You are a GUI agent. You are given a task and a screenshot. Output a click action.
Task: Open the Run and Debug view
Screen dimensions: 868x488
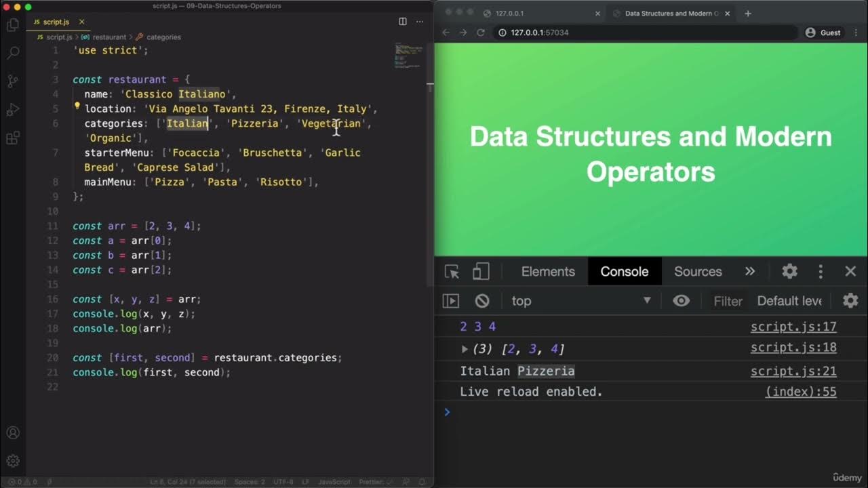(13, 110)
